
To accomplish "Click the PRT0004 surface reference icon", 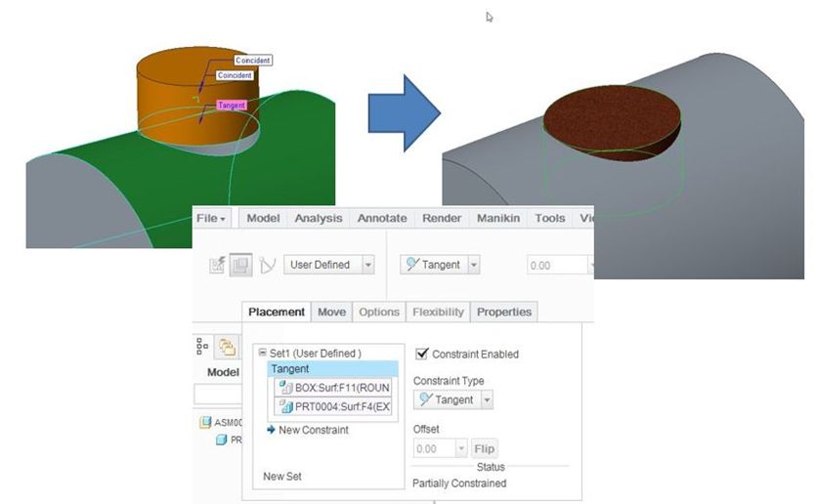I will pyautogui.click(x=285, y=406).
